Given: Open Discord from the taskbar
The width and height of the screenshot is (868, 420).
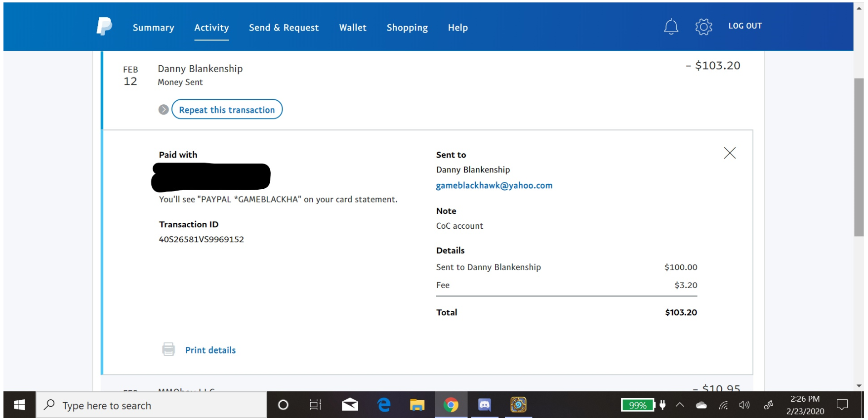Looking at the screenshot, I should (485, 405).
